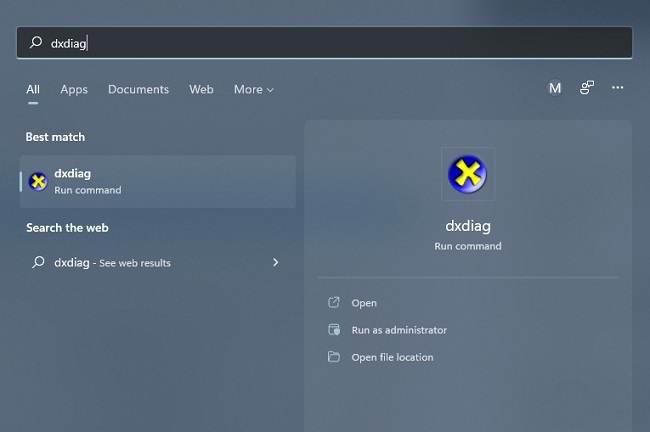Click Open in the preview pane
The height and width of the screenshot is (432, 650).
[364, 303]
